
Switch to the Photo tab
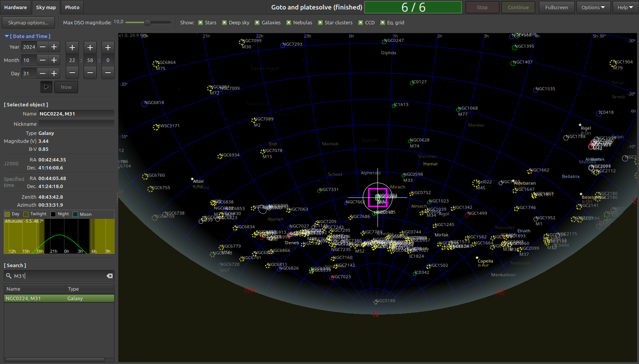(72, 7)
